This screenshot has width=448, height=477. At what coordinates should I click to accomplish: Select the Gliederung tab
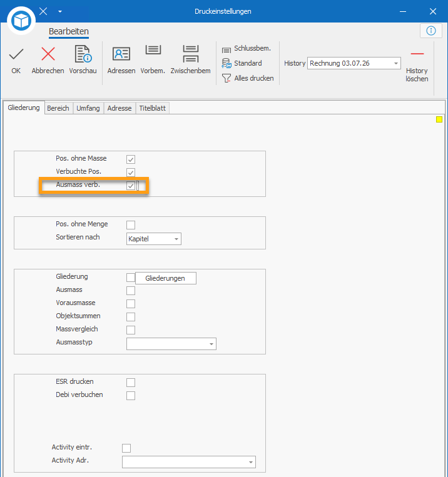click(24, 108)
